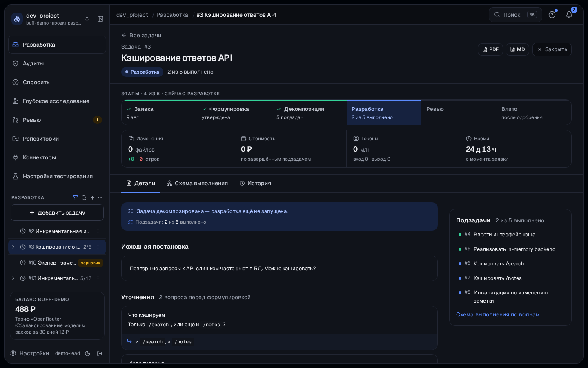Select the Ревью stage

459,113
